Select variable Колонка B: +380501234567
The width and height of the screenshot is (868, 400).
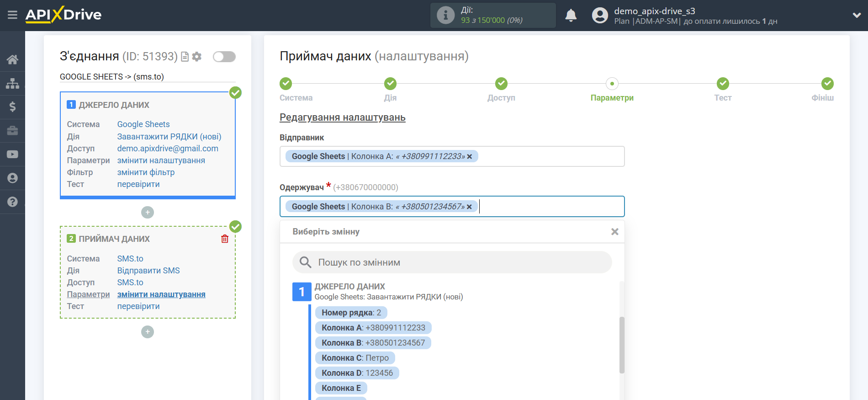pos(373,343)
